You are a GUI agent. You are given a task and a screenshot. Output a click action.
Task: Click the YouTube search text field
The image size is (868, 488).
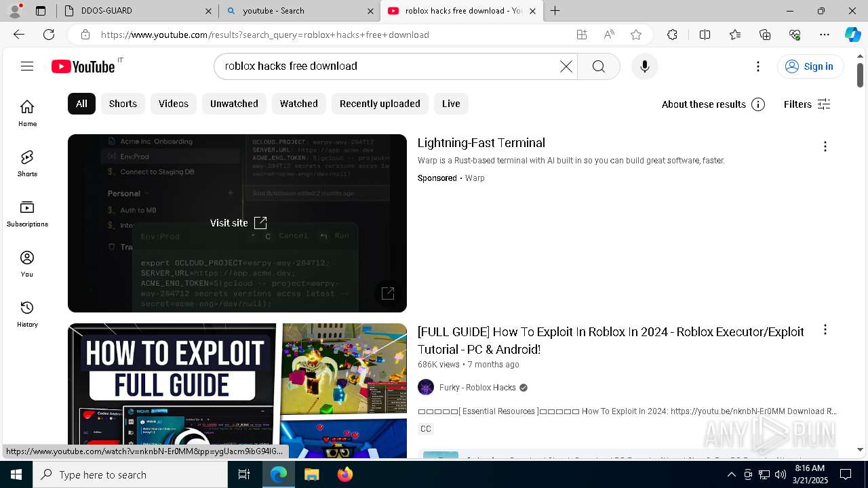390,66
